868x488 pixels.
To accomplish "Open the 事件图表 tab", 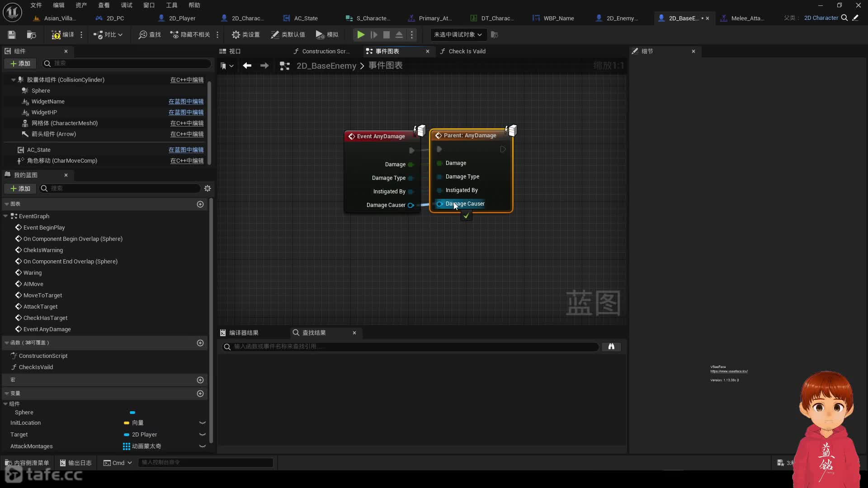I will click(x=387, y=51).
